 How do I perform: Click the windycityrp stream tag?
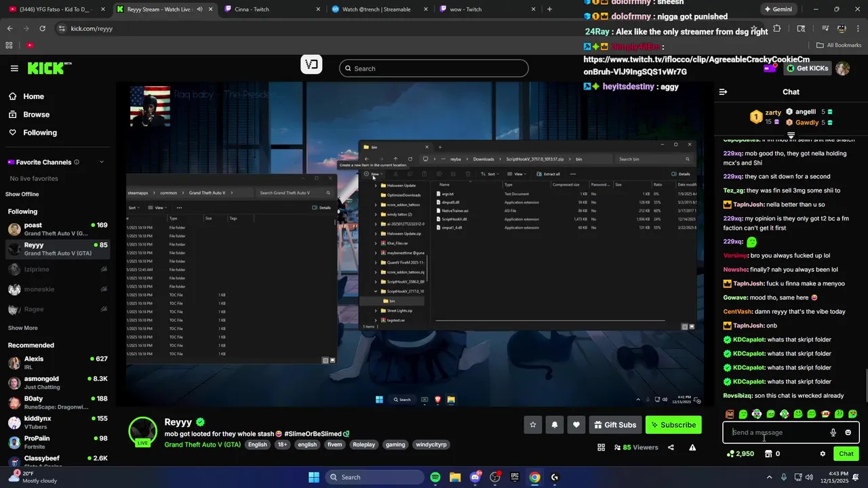[x=431, y=445]
